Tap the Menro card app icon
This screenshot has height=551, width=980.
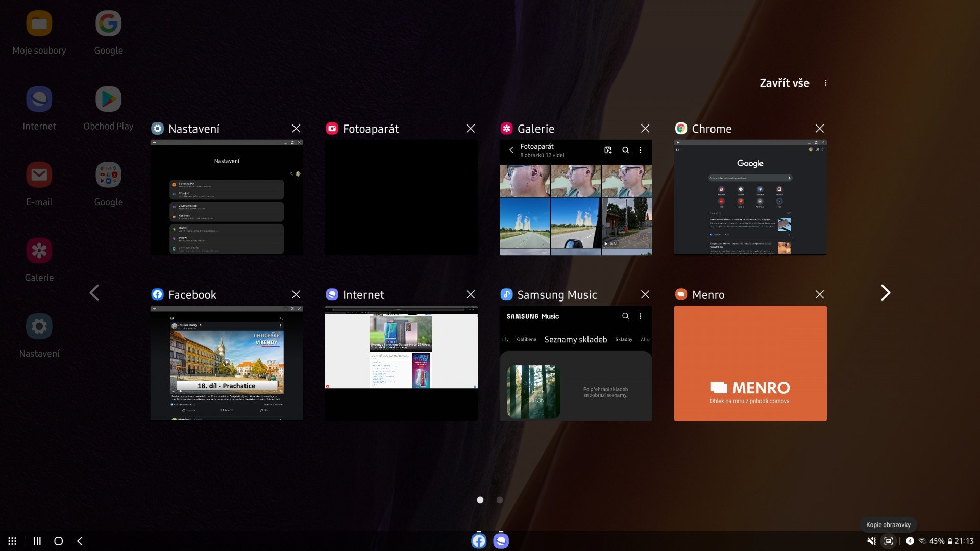[x=681, y=294]
